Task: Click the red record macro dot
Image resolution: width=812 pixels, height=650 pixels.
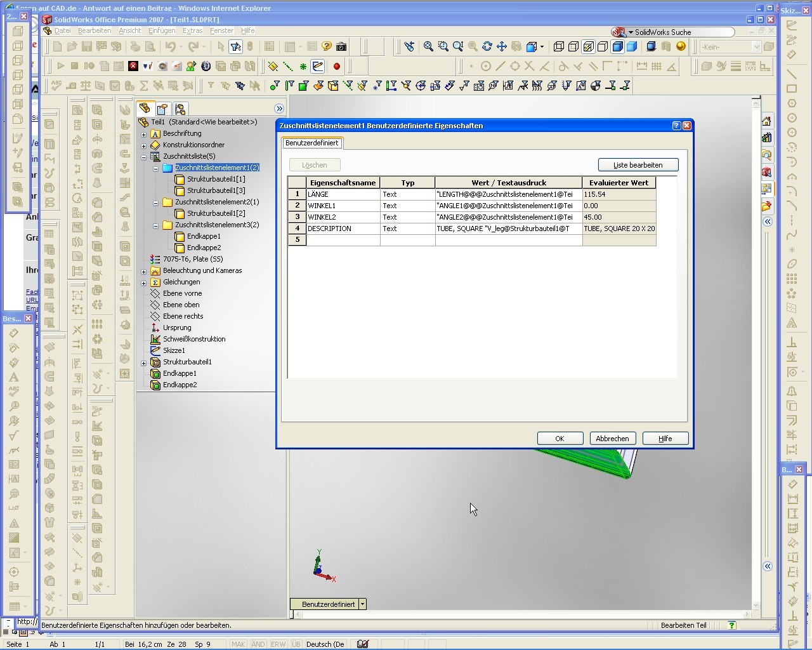Action: [337, 66]
